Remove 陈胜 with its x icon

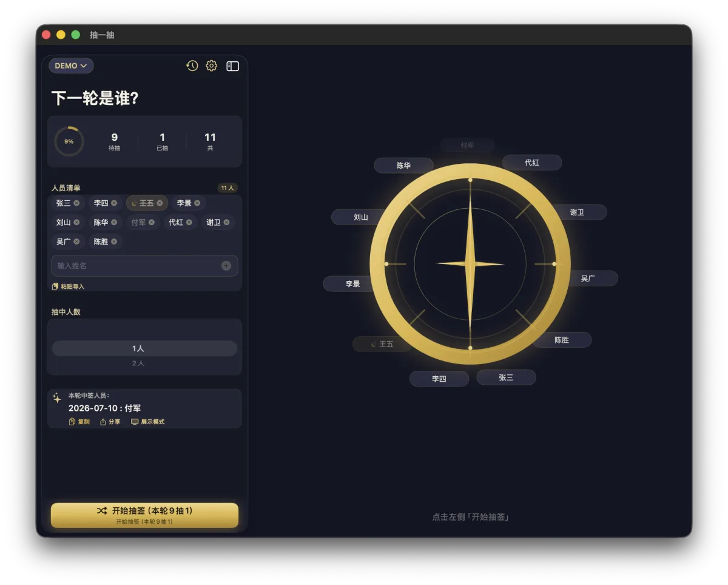point(114,242)
